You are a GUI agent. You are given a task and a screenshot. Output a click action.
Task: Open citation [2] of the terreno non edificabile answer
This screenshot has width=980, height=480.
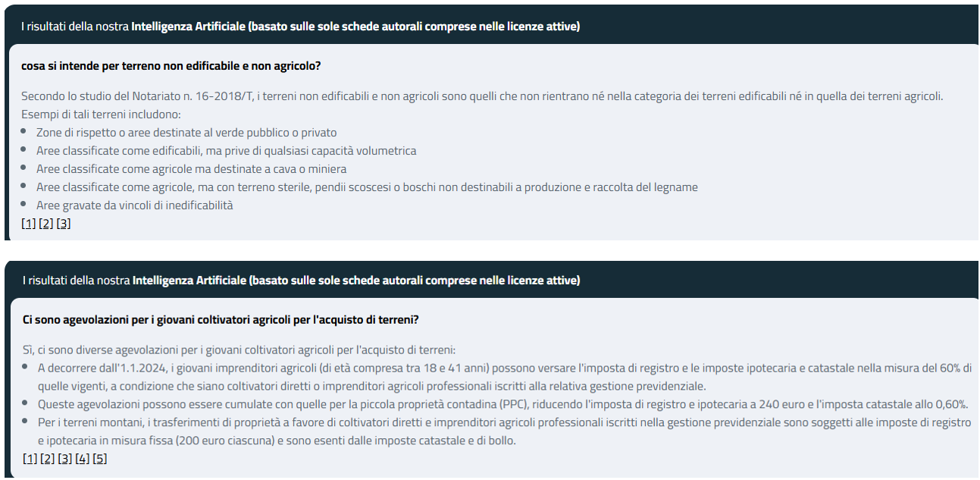[x=46, y=224]
